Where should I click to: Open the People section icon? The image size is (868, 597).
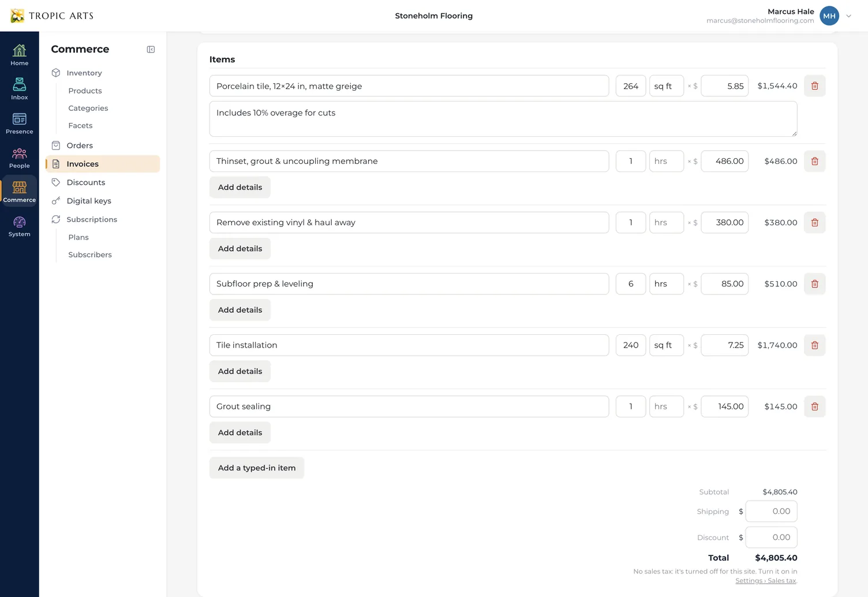tap(19, 158)
